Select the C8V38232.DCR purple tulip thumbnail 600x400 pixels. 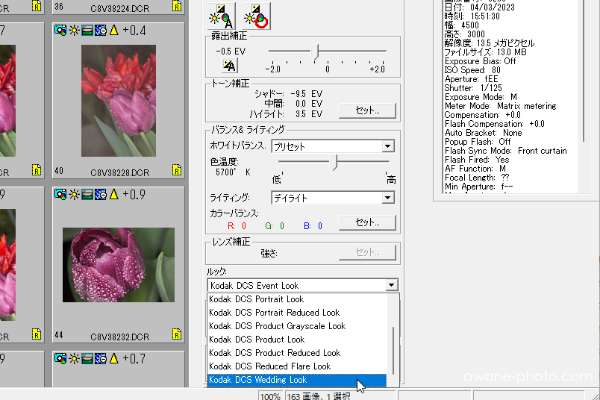coord(119,265)
